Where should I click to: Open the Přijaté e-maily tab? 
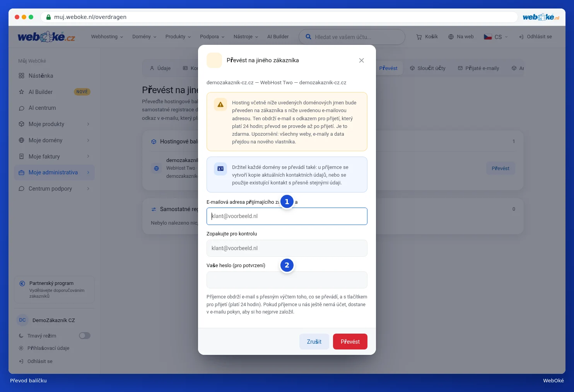[478, 68]
